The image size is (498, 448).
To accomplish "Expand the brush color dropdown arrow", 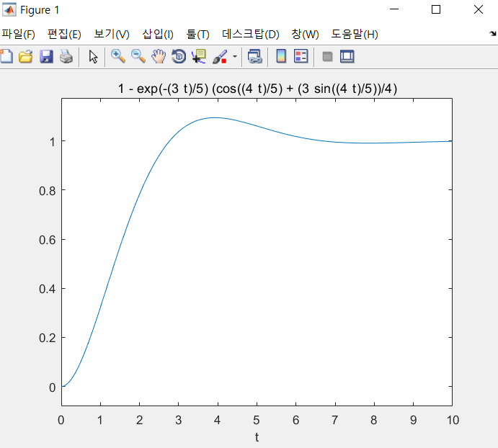I will (235, 57).
